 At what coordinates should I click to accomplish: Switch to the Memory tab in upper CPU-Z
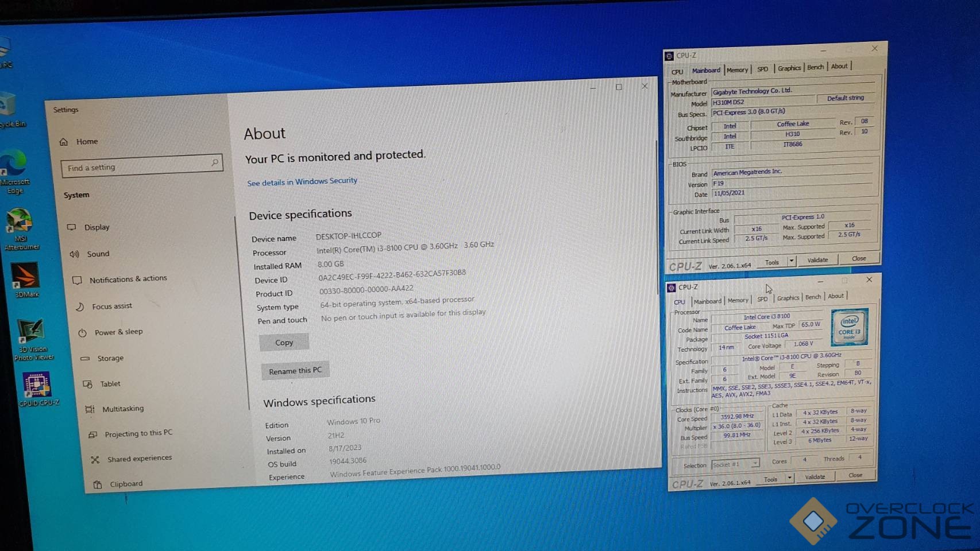pos(737,70)
